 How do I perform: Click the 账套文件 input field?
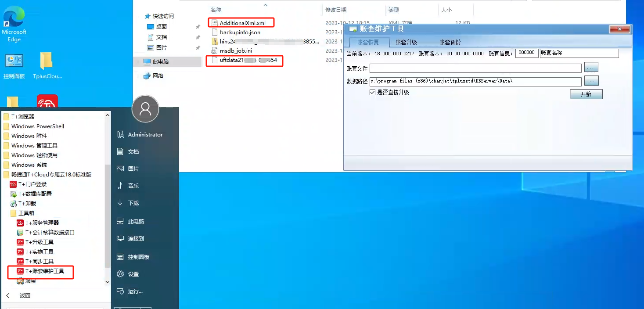coord(475,68)
